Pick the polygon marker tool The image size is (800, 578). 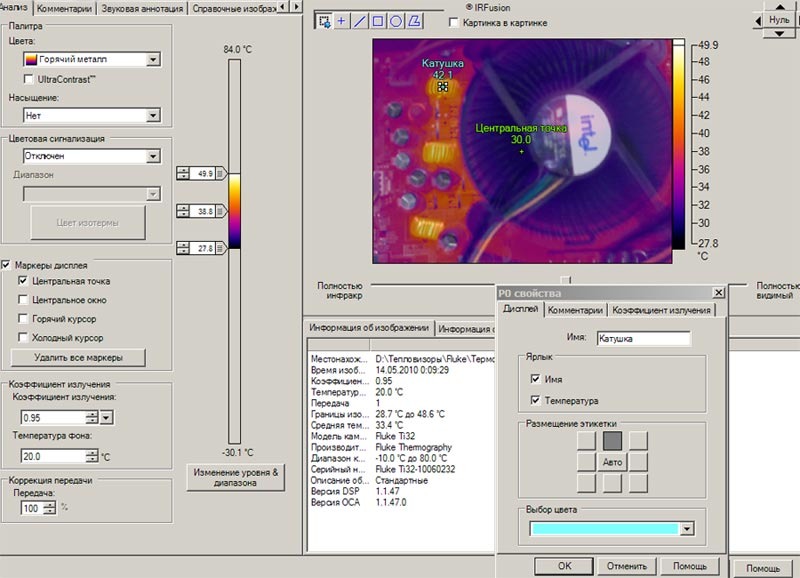click(414, 21)
